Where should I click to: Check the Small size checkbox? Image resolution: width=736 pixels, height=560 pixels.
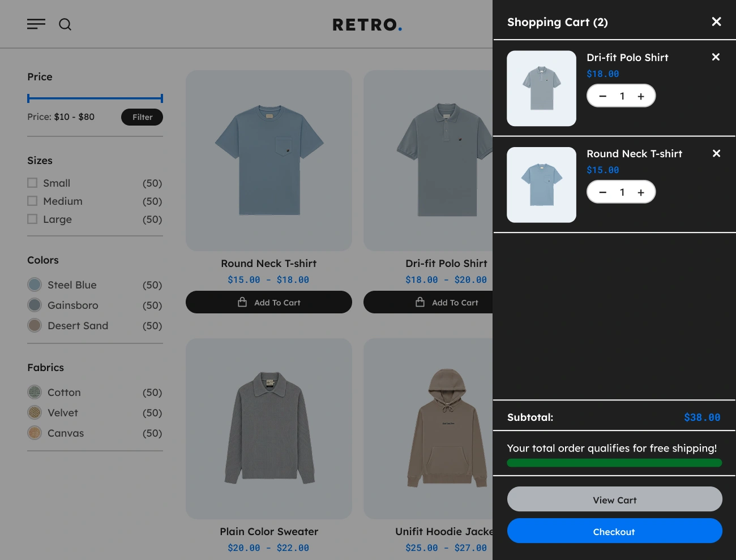pyautogui.click(x=32, y=183)
